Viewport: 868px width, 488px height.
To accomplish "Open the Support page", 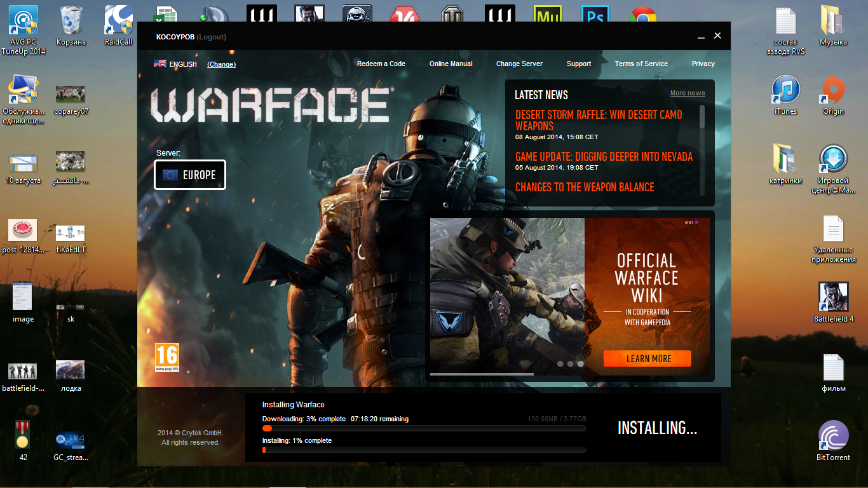I will click(x=579, y=64).
